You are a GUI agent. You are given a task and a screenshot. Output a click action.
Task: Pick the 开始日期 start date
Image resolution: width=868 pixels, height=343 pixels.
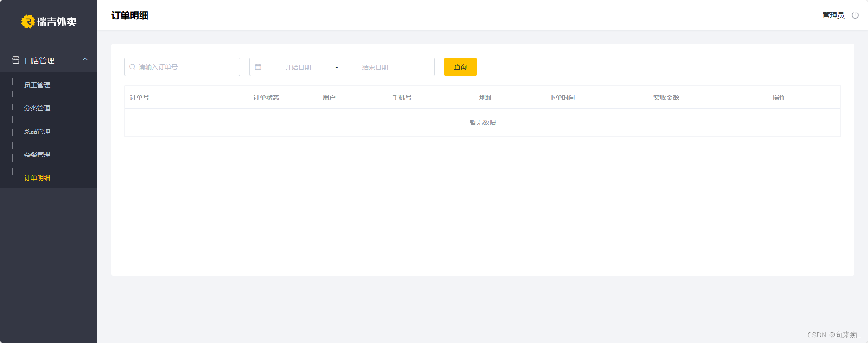pyautogui.click(x=298, y=67)
